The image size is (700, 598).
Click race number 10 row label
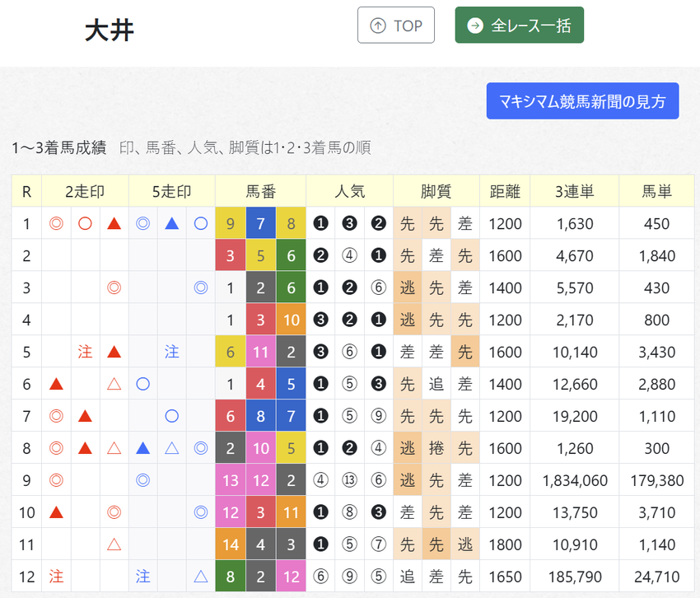[x=27, y=512]
